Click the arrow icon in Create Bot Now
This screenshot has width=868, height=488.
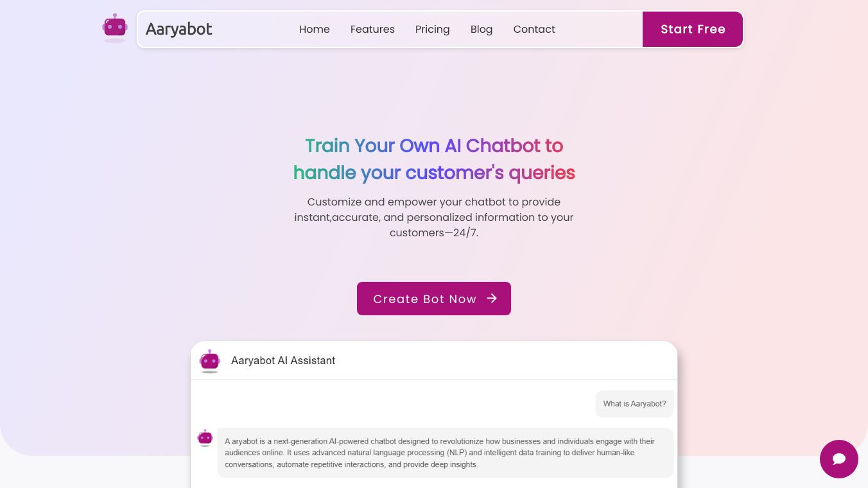tap(492, 298)
